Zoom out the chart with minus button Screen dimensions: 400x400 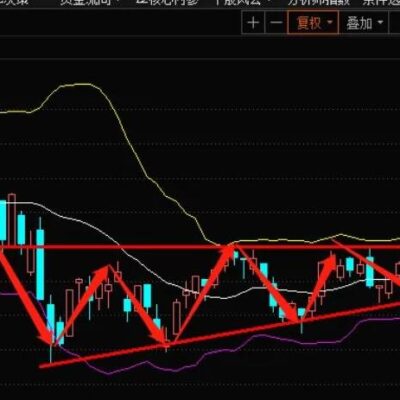click(x=276, y=23)
